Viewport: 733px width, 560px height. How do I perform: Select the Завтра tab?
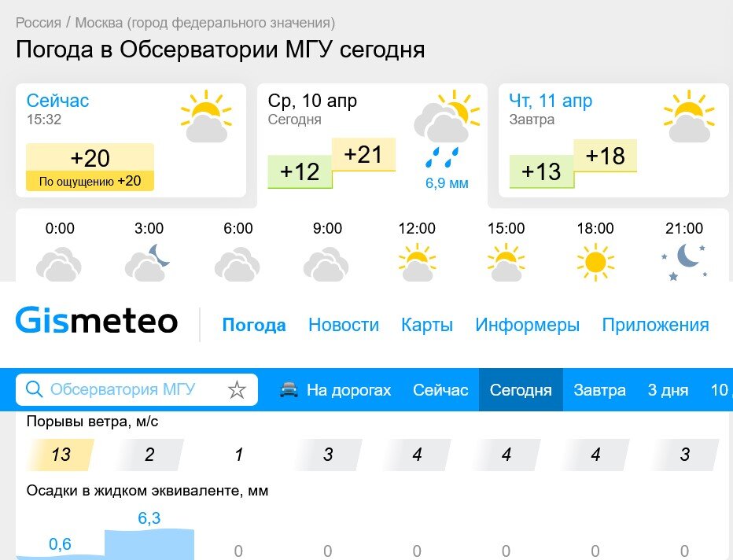click(x=600, y=389)
